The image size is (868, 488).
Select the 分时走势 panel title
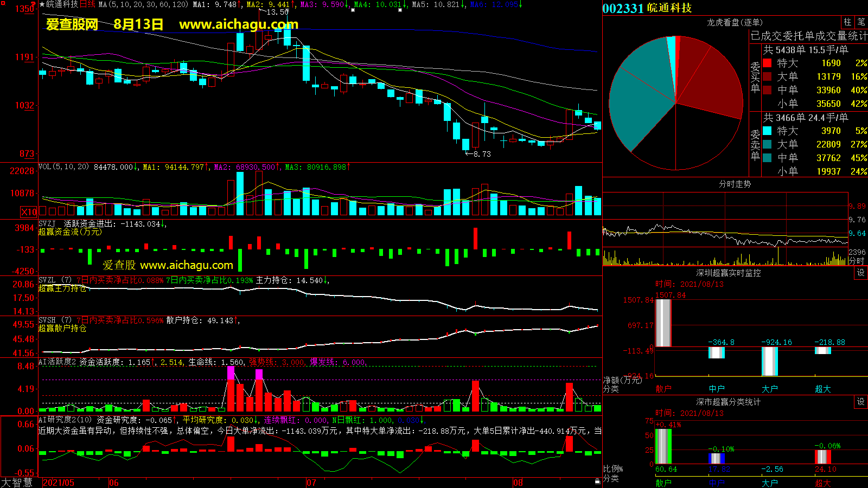tap(735, 184)
